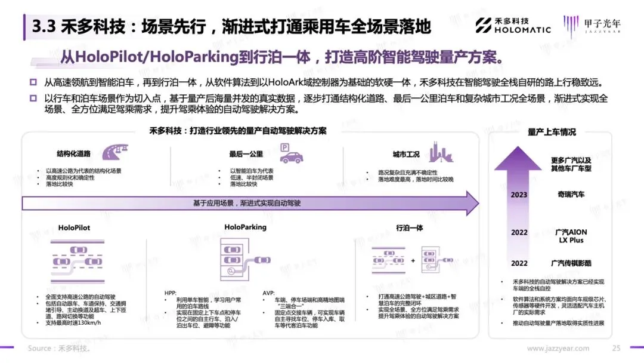Click the 2022 marker beside 广汽AION LX Plus
This screenshot has width=644, height=363.
point(519,233)
